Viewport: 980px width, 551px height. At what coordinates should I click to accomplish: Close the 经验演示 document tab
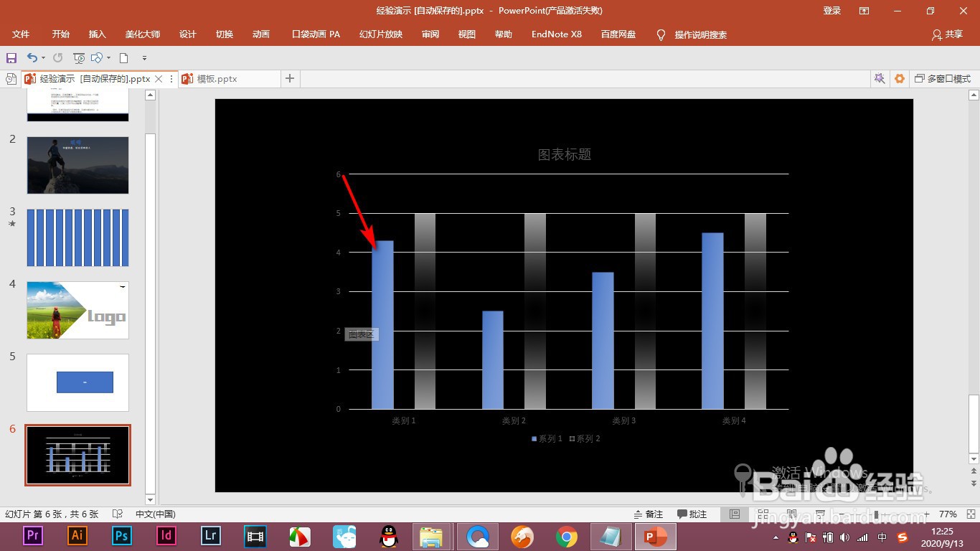coord(159,79)
